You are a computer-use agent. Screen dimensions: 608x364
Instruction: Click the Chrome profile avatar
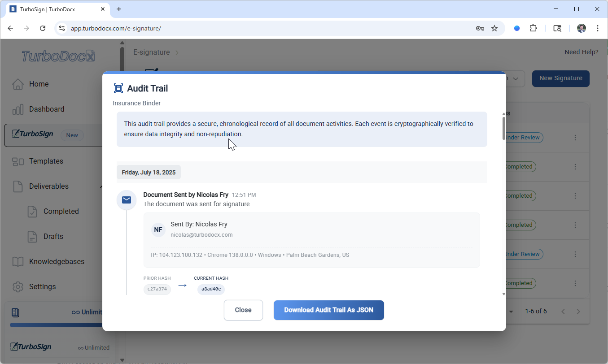click(582, 28)
